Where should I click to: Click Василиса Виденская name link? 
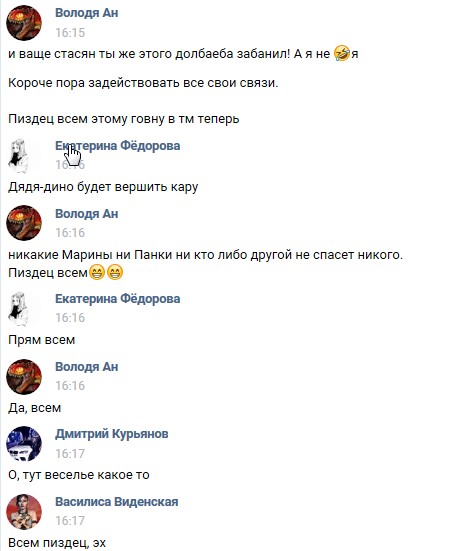coord(117,502)
